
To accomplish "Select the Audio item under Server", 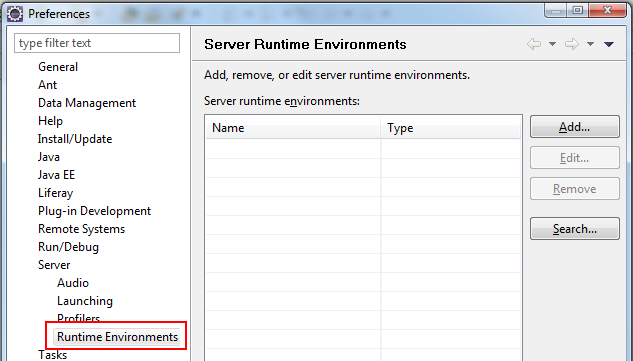I will [73, 283].
